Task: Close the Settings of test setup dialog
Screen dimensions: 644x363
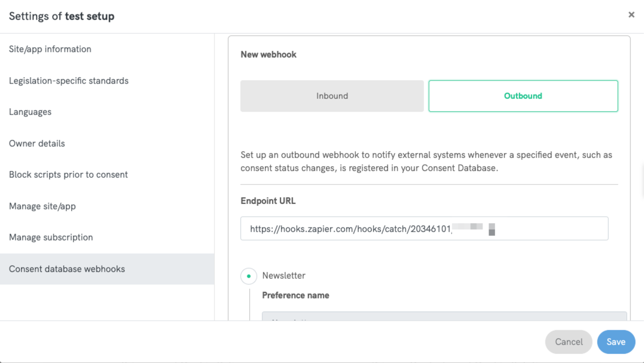Action: pos(631,14)
